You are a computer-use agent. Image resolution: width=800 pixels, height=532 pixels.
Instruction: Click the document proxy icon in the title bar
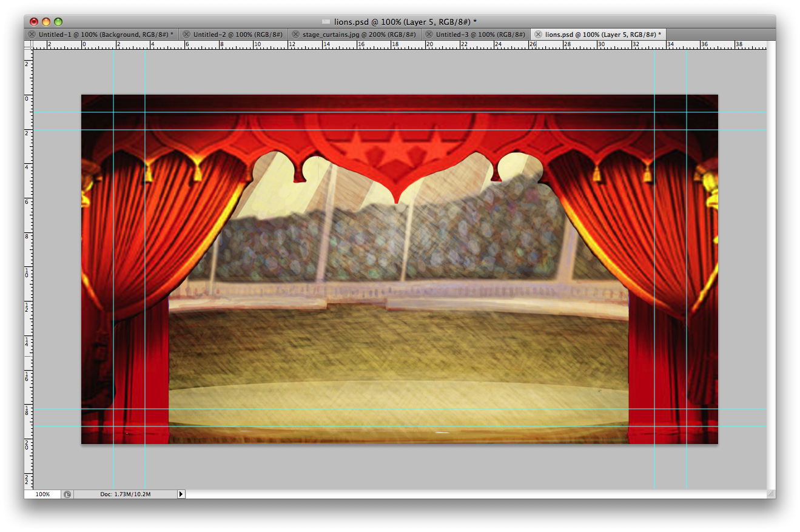(x=325, y=21)
